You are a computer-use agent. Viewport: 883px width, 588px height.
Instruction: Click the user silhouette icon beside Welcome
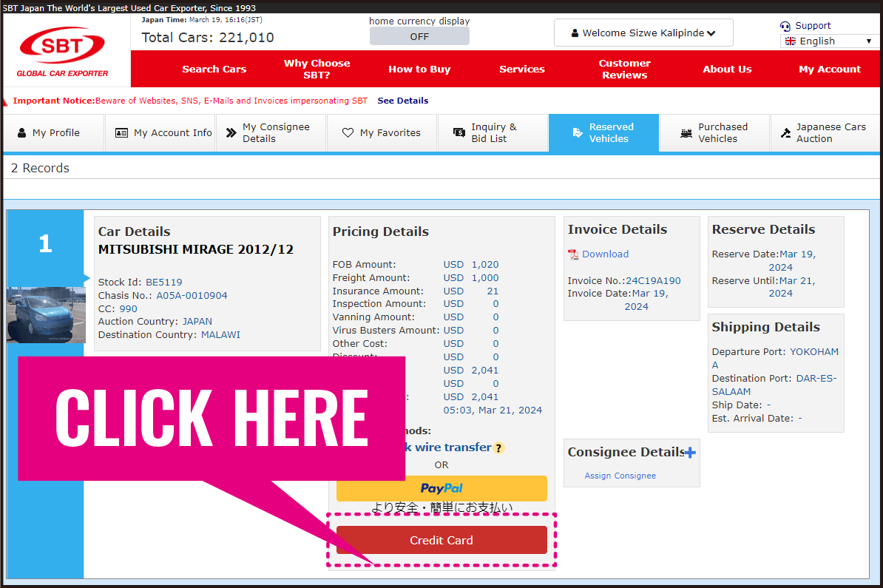575,33
